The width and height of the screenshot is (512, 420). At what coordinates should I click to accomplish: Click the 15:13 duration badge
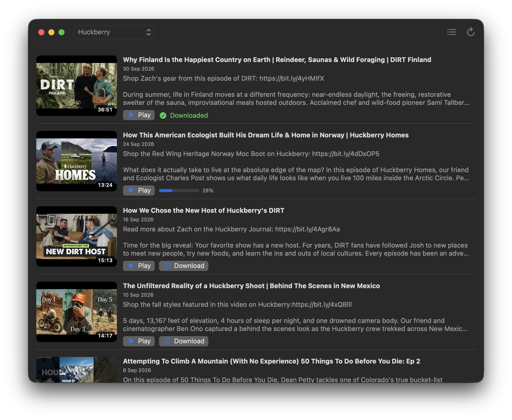click(105, 260)
